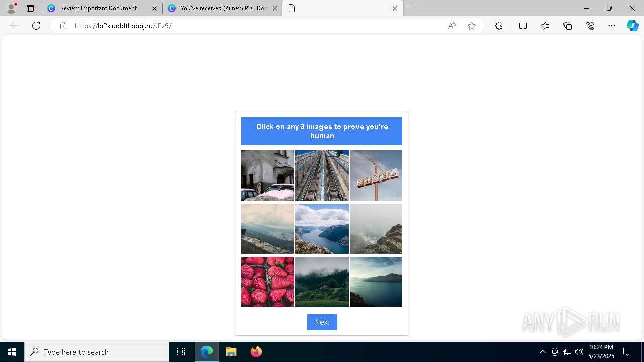Open the Favorites list

click(x=545, y=26)
